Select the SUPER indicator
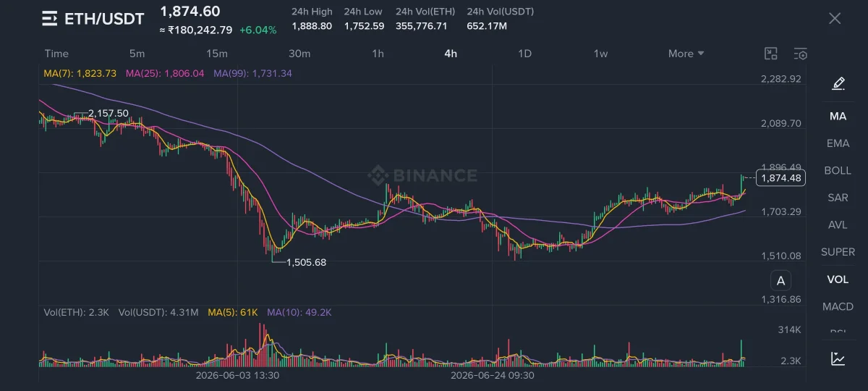This screenshot has width=868, height=391. pos(838,252)
